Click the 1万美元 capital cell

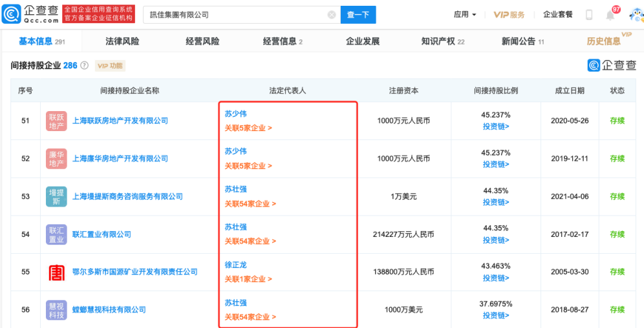click(x=403, y=196)
